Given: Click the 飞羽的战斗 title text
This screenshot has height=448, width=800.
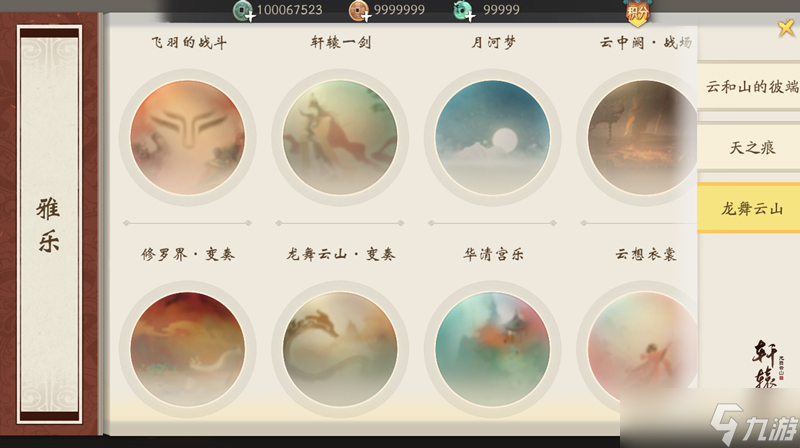Looking at the screenshot, I should click(189, 42).
